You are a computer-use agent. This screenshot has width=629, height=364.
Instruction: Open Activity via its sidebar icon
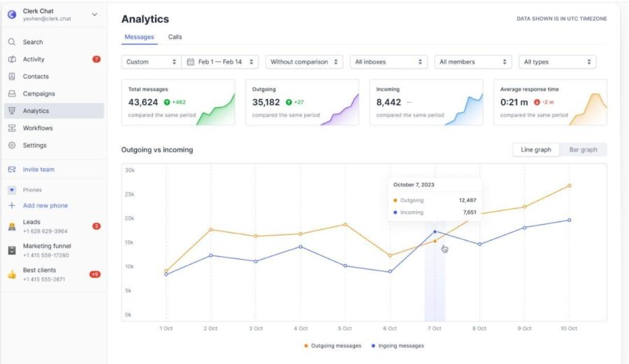(x=12, y=59)
